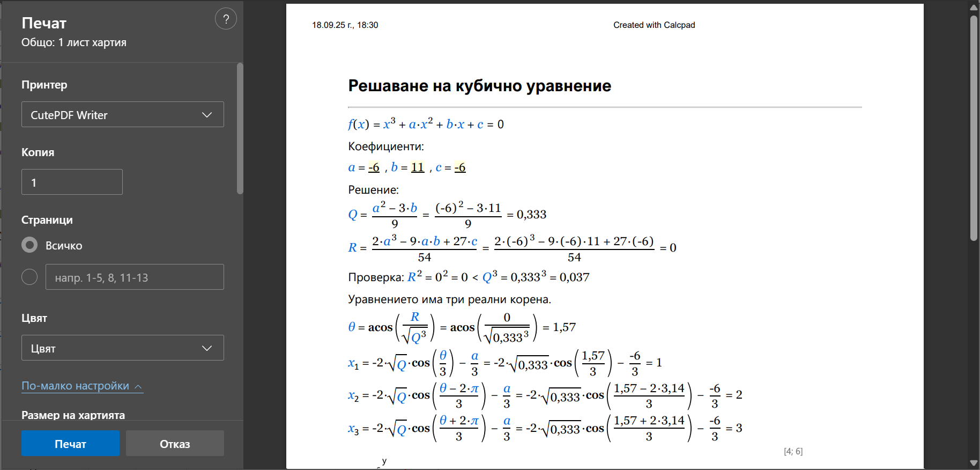This screenshot has width=980, height=470.
Task: Click the text 'Решение:' in preview
Action: tap(374, 190)
